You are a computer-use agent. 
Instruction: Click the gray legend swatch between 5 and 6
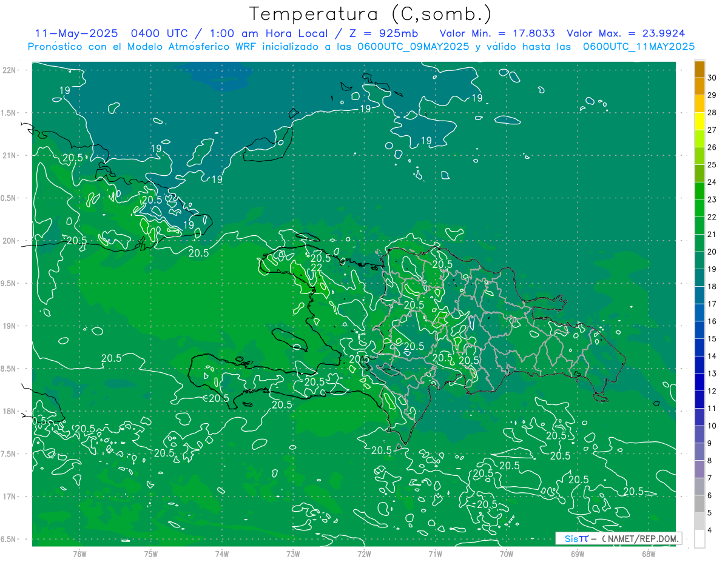[699, 504]
